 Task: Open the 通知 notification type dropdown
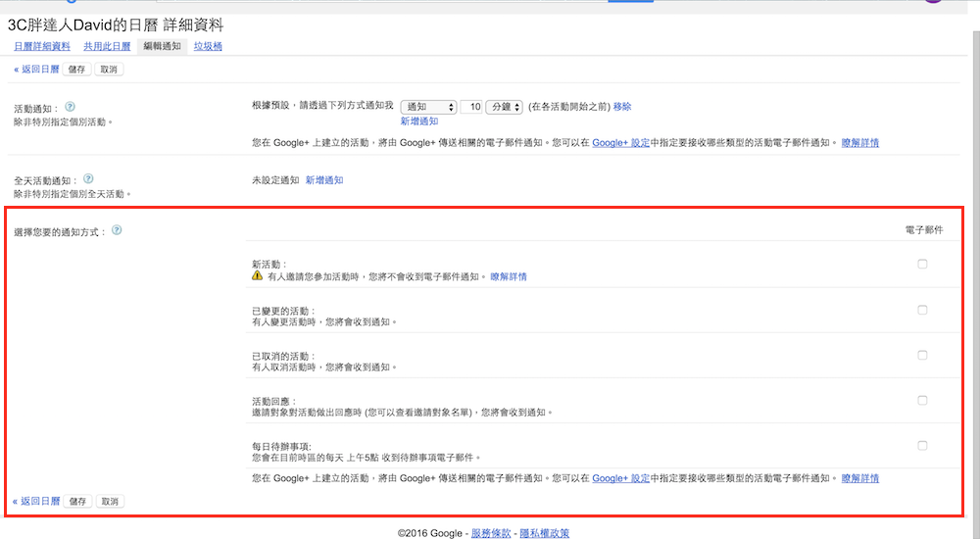coord(429,107)
